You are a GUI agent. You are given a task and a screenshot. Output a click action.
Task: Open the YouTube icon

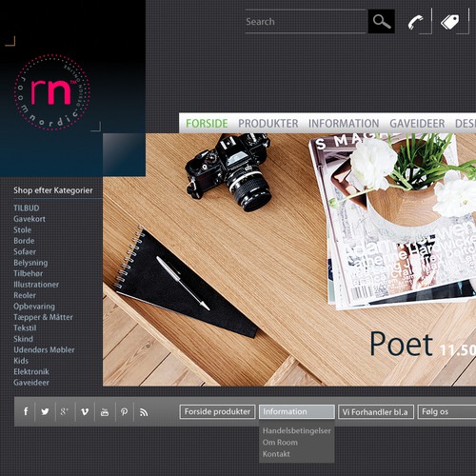(x=105, y=412)
